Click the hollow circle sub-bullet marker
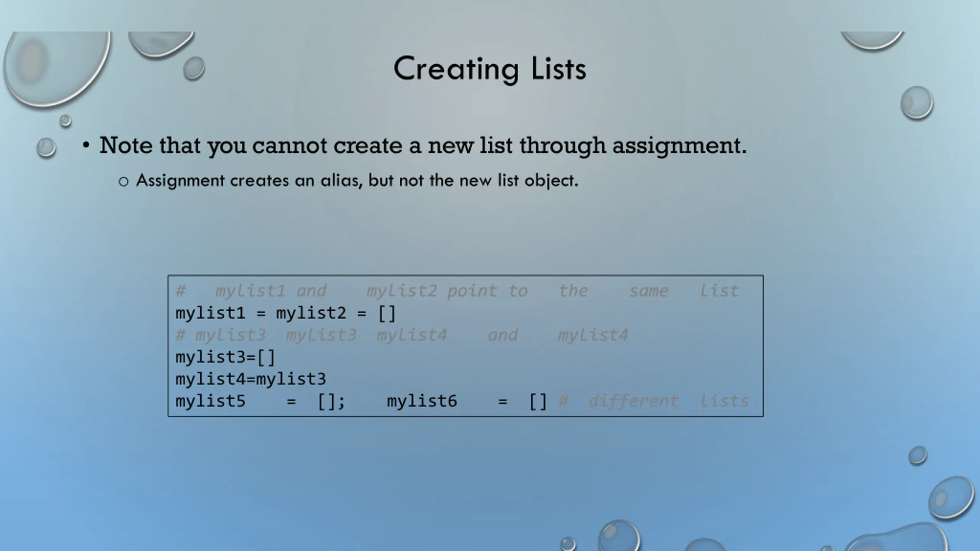Screen dimensions: 980x551 click(x=123, y=182)
